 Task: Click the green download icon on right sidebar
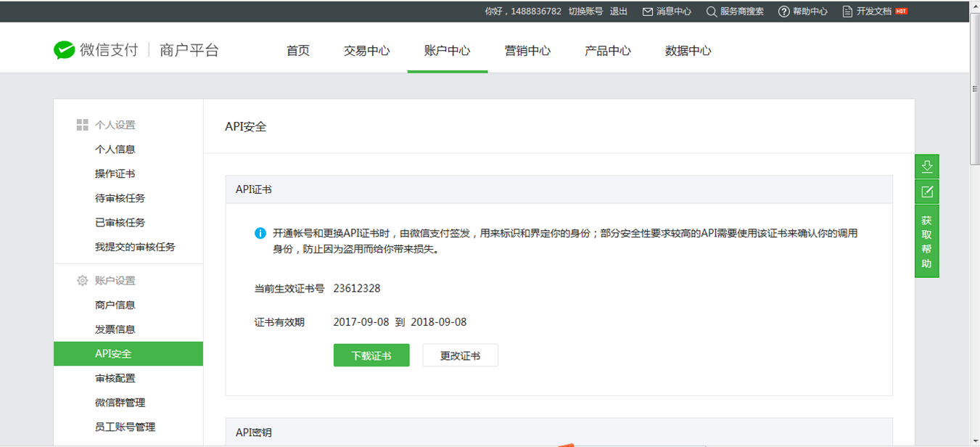pos(927,166)
